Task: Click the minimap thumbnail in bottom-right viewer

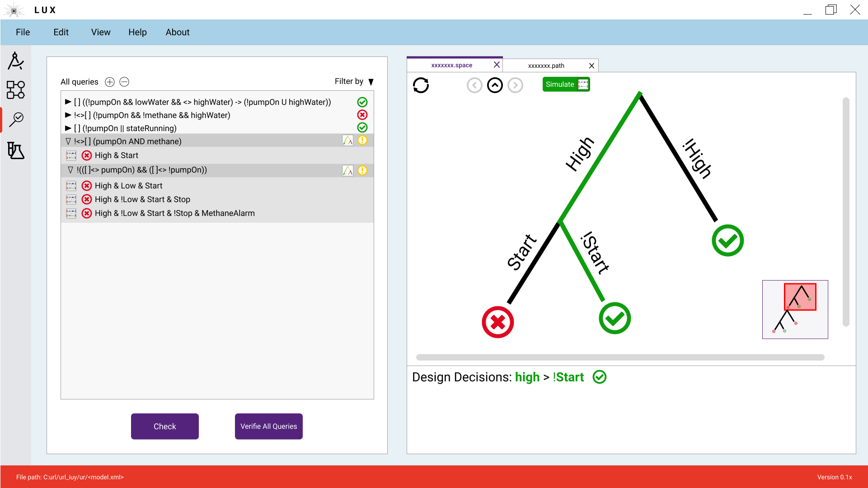Action: pyautogui.click(x=795, y=309)
